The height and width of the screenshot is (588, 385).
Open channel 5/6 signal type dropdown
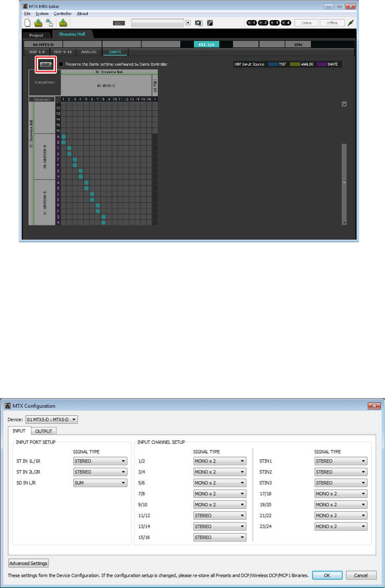tap(220, 483)
